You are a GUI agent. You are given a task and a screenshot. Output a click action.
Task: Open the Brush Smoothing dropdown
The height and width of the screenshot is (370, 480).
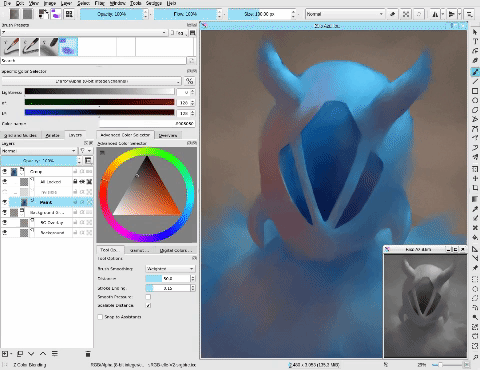(x=170, y=268)
